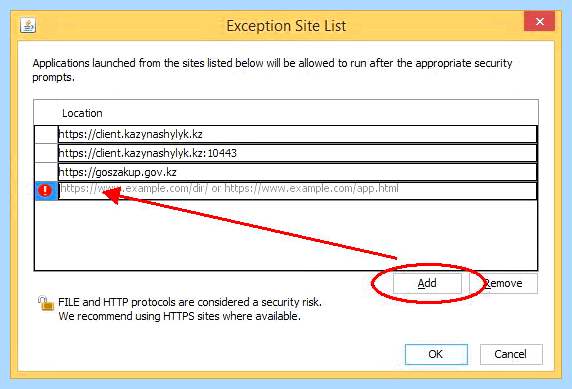Click the red error icon in new row
572x389 pixels.
pos(45,190)
